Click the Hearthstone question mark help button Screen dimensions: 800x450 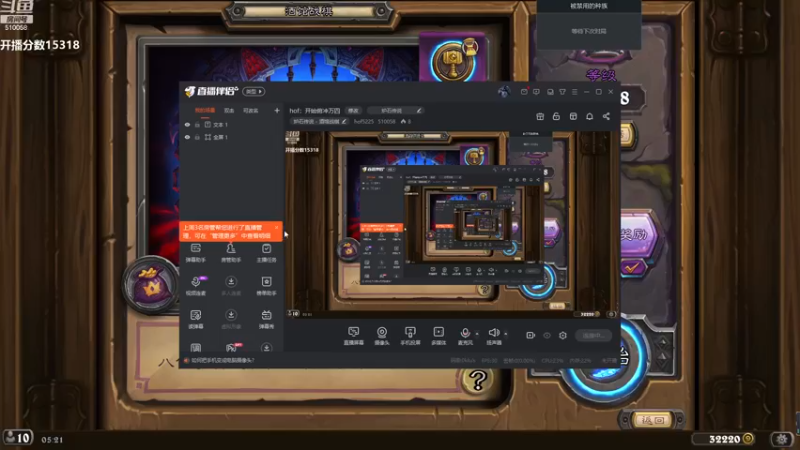(x=478, y=380)
